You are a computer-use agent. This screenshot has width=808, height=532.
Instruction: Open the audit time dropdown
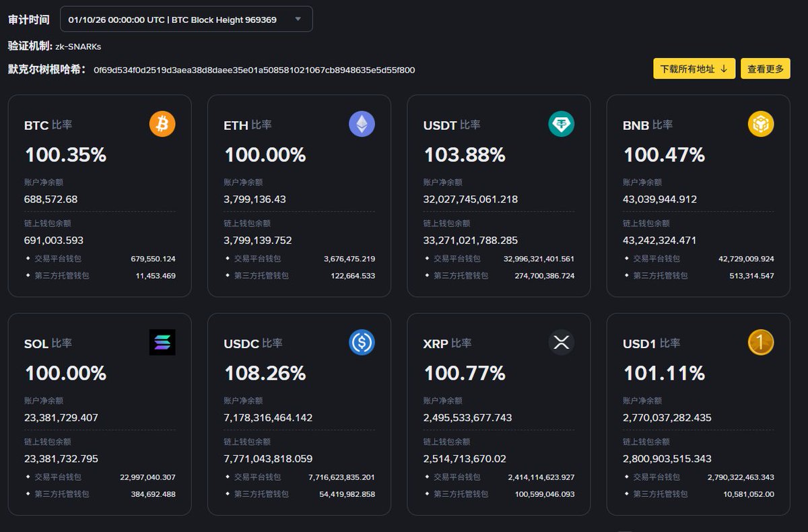[x=187, y=19]
